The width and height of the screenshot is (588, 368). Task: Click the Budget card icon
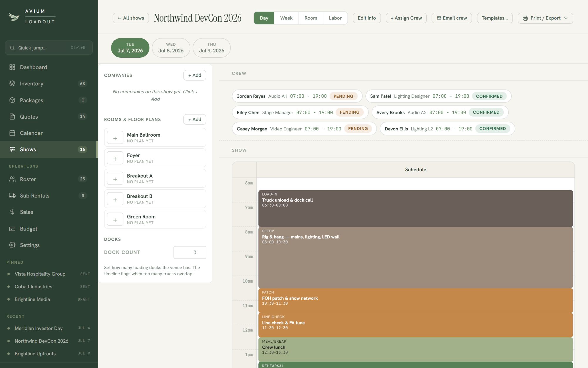[12, 229]
